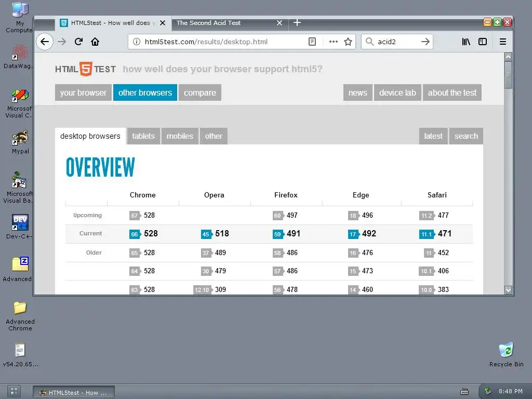The width and height of the screenshot is (532, 399).
Task: Switch to the 'mobiles' tab
Action: point(180,136)
